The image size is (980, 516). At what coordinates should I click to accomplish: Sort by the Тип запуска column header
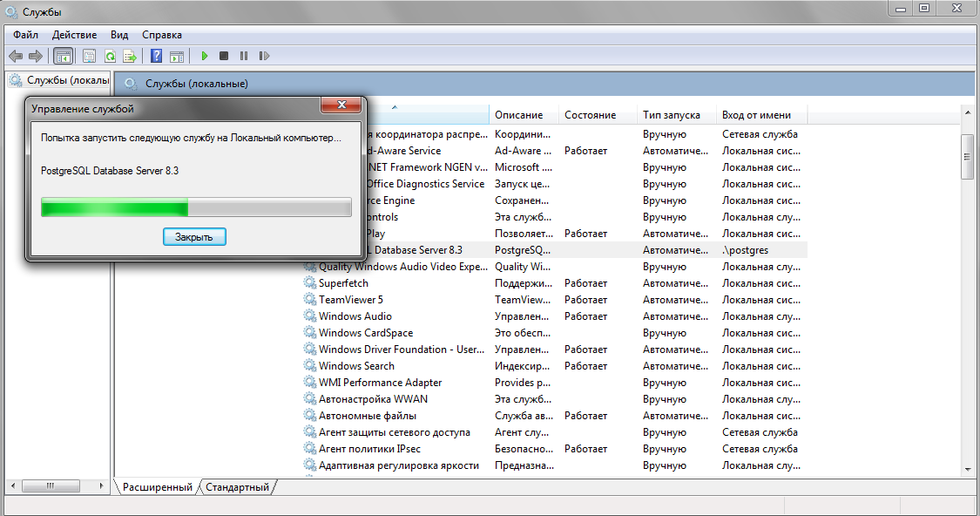[671, 115]
